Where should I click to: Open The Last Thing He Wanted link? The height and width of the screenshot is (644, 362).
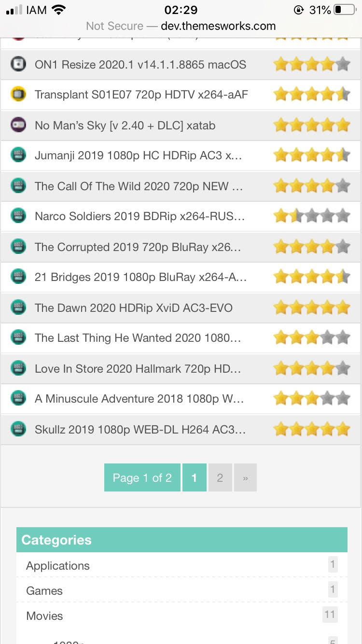(138, 338)
